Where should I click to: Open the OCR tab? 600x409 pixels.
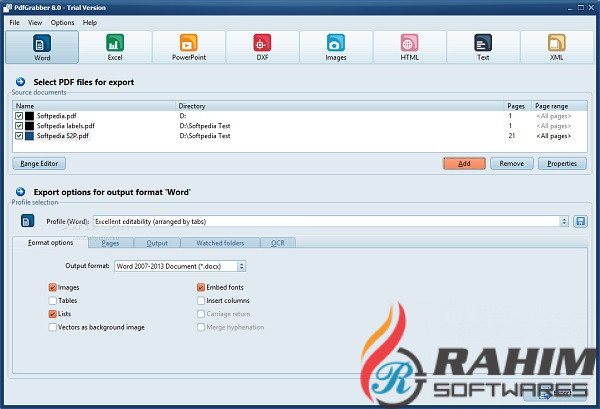(x=278, y=243)
